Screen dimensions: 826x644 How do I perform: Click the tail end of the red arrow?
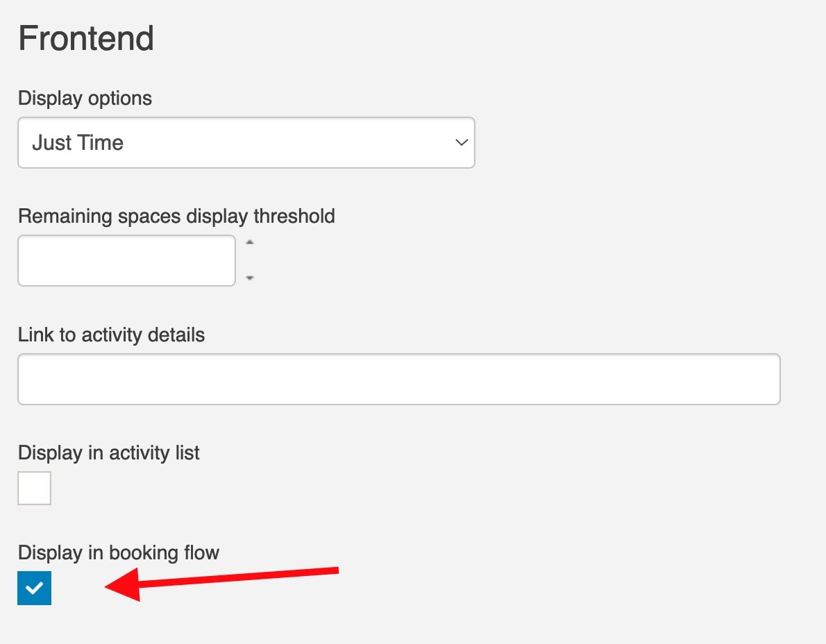[332, 571]
